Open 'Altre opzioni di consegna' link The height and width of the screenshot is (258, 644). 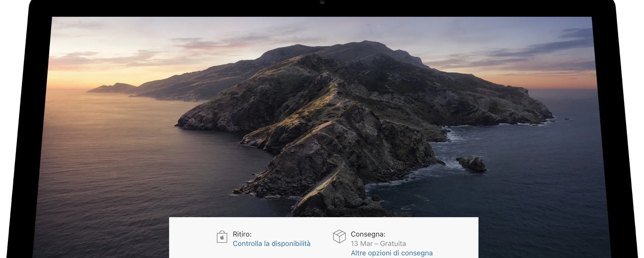click(x=392, y=253)
